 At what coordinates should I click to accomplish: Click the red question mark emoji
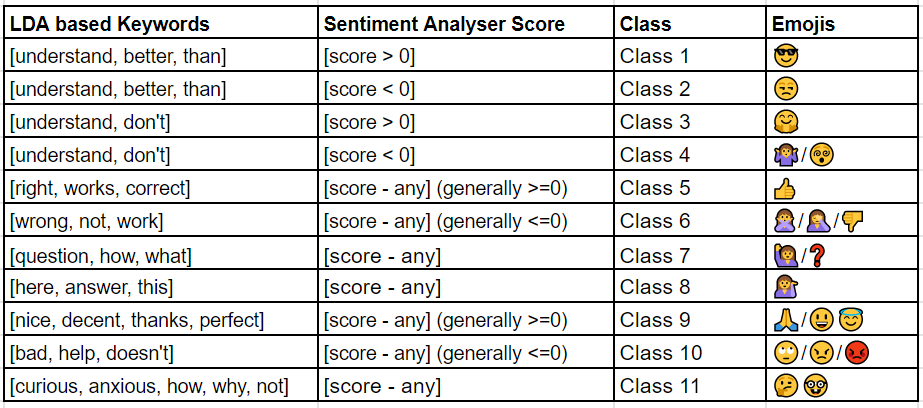818,255
